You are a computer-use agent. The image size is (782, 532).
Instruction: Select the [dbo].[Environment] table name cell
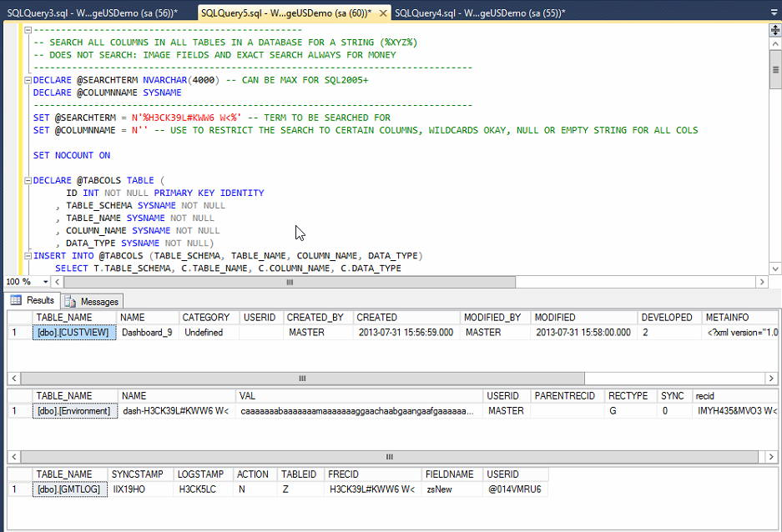pos(74,410)
